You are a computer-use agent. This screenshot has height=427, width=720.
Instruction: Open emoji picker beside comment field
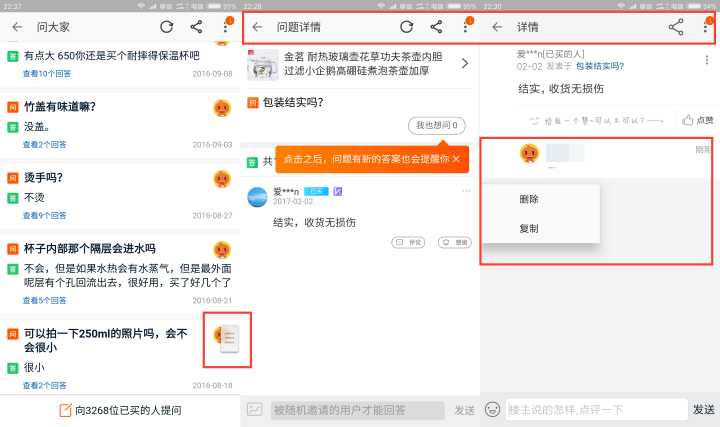(x=492, y=409)
